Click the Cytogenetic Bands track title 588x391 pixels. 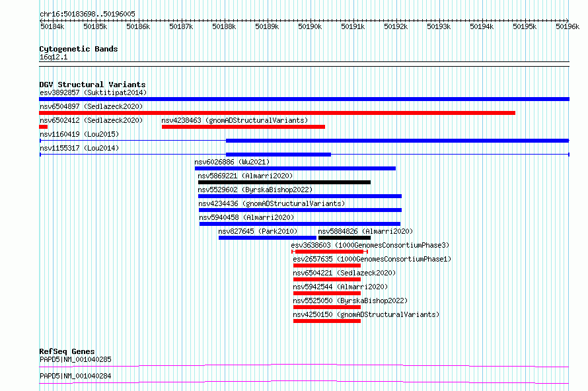click(79, 49)
